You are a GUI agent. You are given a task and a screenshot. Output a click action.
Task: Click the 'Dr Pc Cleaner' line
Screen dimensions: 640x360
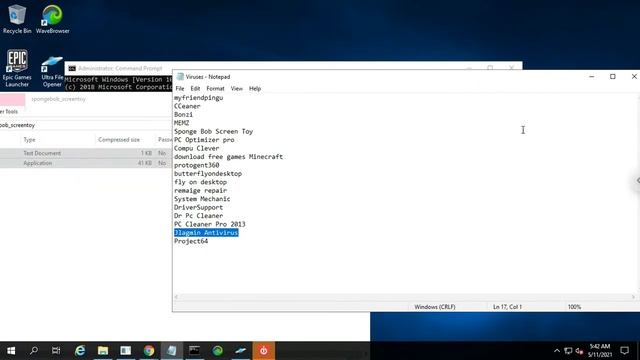pos(198,216)
